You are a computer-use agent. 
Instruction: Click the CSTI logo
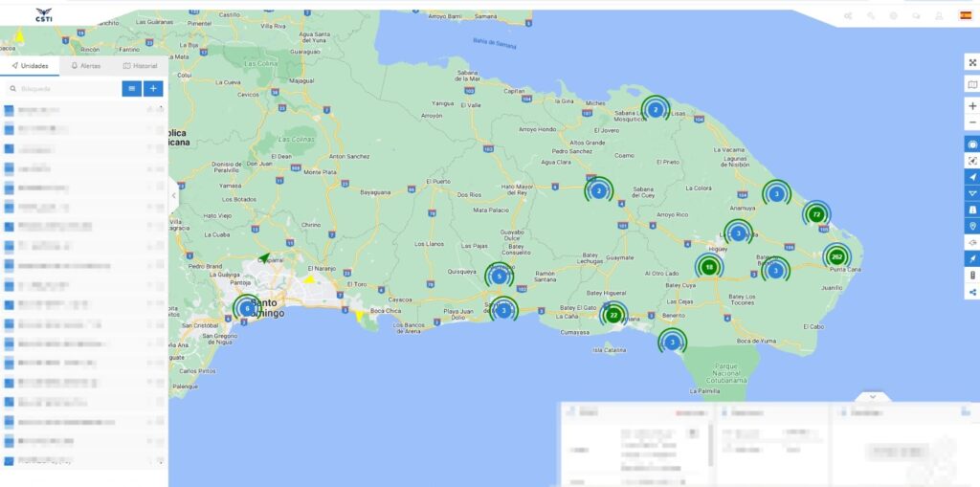point(43,14)
